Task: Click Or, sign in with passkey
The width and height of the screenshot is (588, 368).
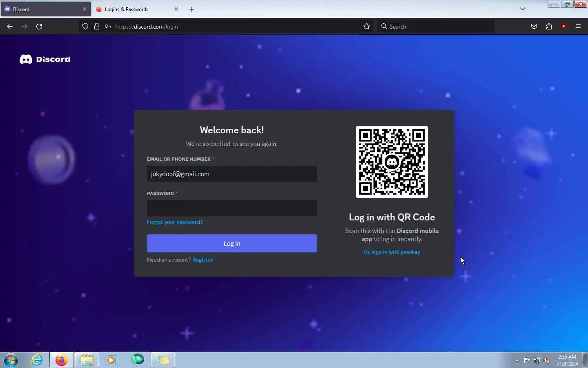Action: pyautogui.click(x=392, y=252)
